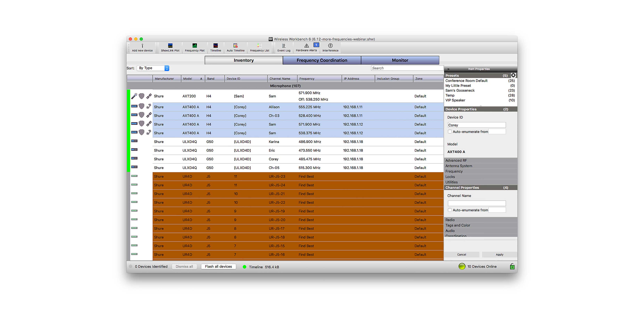Sort by the Channel Name column header
644x322 pixels.
282,78
